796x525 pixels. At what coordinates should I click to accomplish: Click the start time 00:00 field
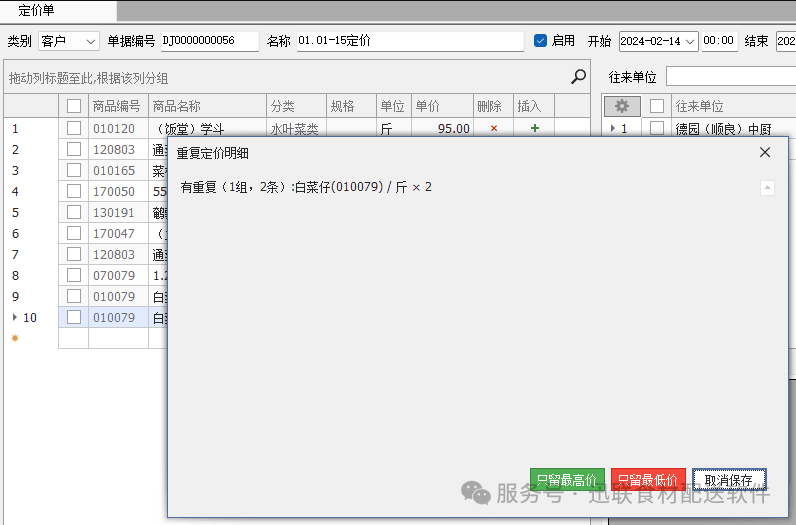pos(719,41)
